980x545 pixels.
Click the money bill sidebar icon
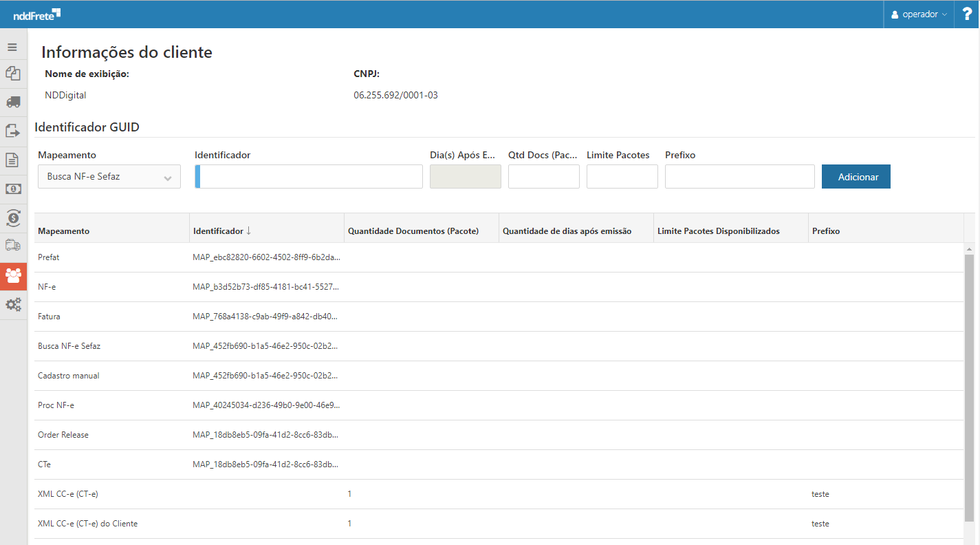(12, 189)
